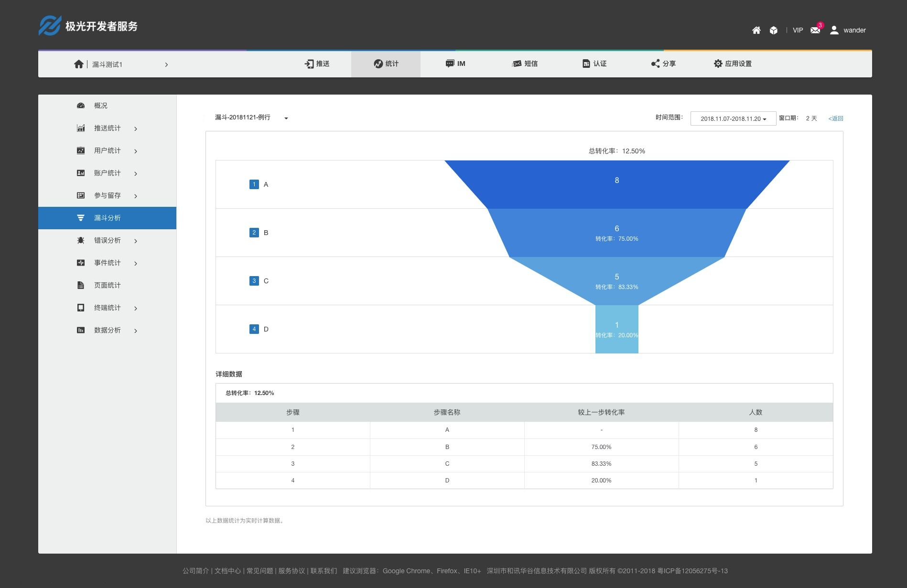The height and width of the screenshot is (588, 907).
Task: Open the mail notifications envelope icon
Action: (815, 30)
